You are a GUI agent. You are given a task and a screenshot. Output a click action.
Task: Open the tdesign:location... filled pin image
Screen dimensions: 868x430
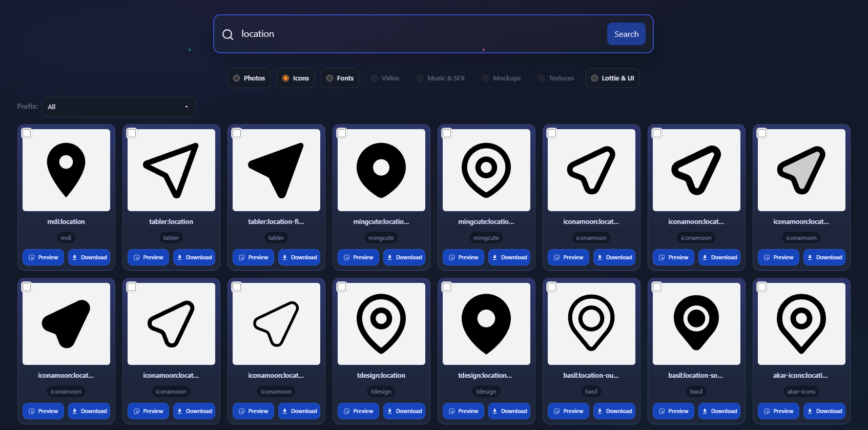[x=486, y=324]
